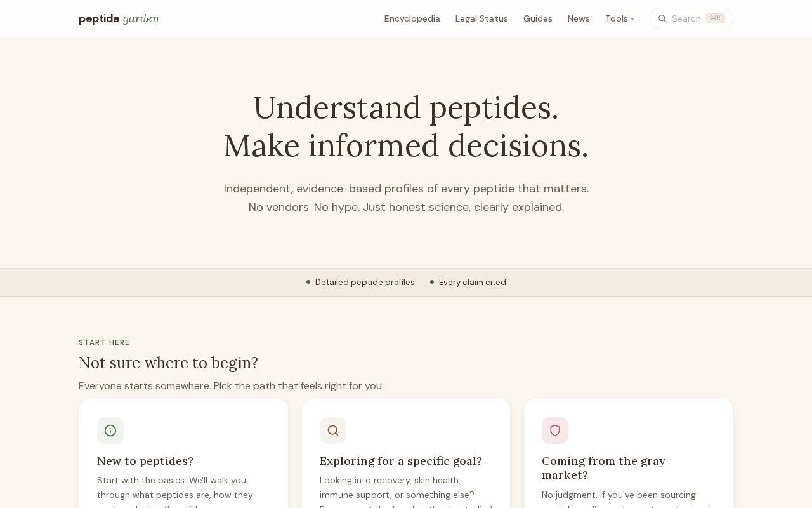This screenshot has height=508, width=812.
Task: Focus the Search input field
Action: click(691, 18)
